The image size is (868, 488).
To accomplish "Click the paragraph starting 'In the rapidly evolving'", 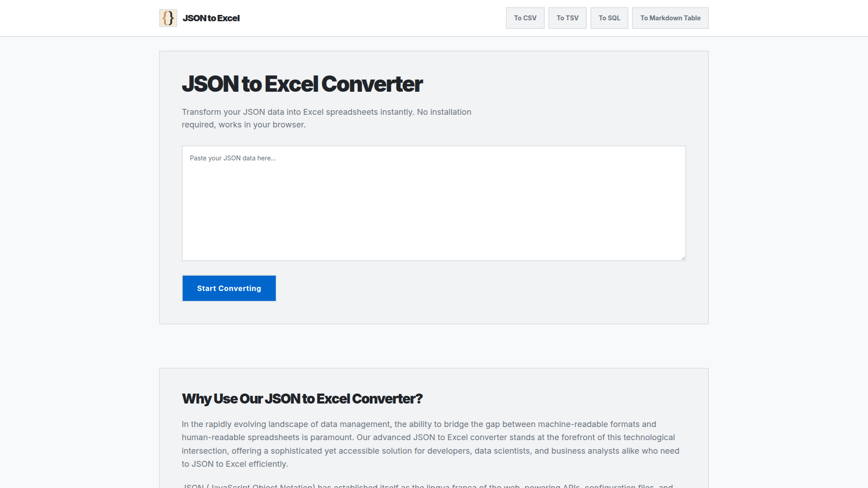I will [x=419, y=424].
